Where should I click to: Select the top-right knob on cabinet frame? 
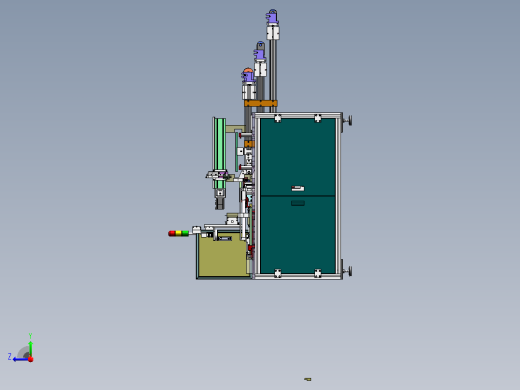coord(348,120)
